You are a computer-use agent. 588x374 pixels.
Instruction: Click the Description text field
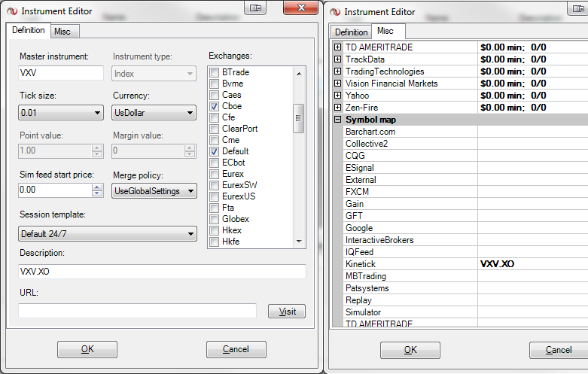(x=162, y=272)
